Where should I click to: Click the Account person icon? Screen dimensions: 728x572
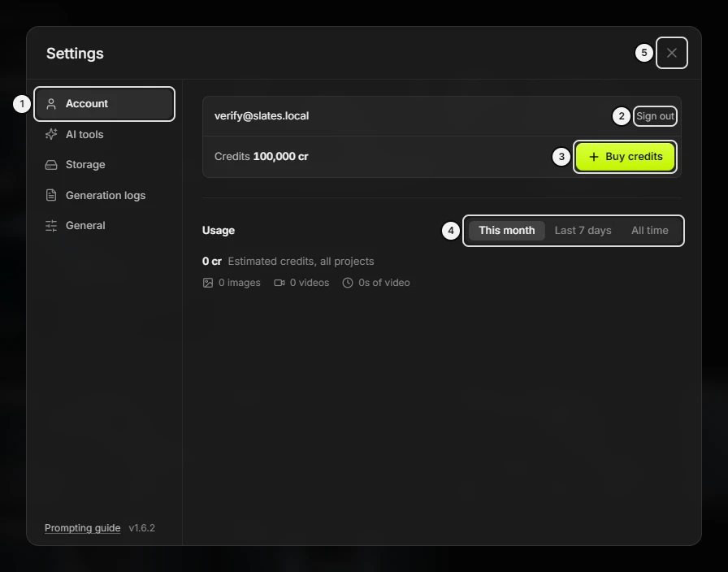[x=51, y=103]
